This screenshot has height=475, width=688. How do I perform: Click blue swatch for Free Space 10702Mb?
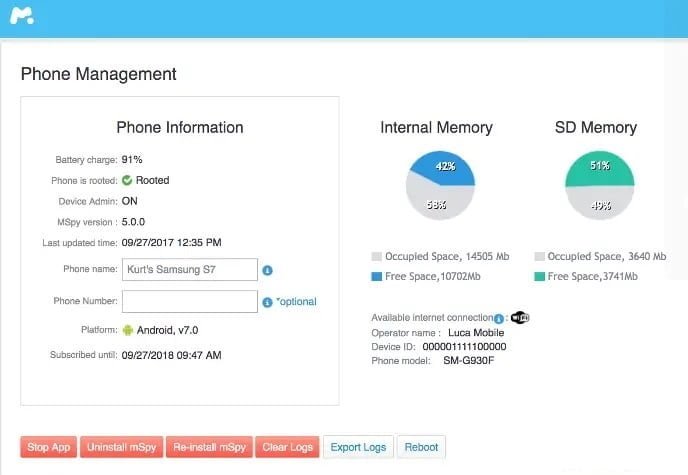click(376, 276)
